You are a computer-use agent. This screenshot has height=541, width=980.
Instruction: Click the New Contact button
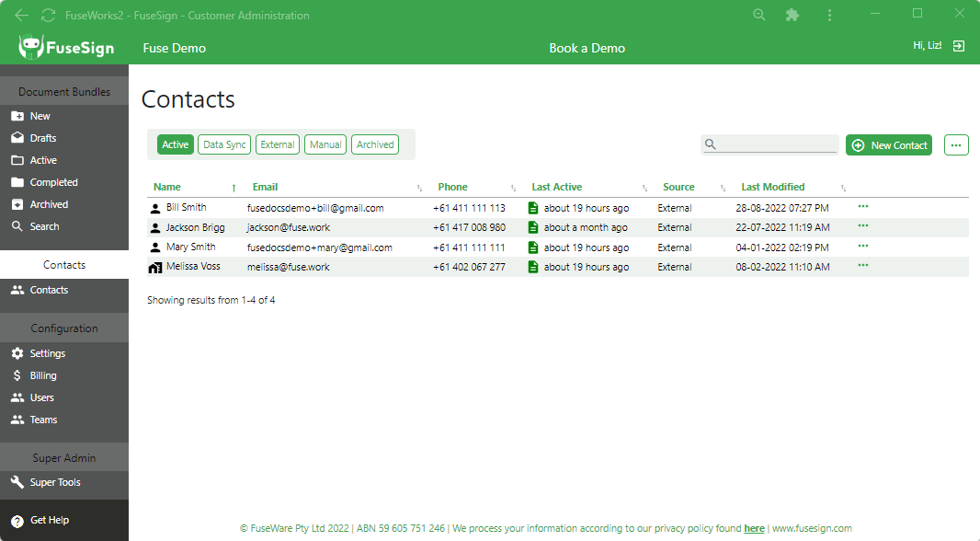coord(889,145)
